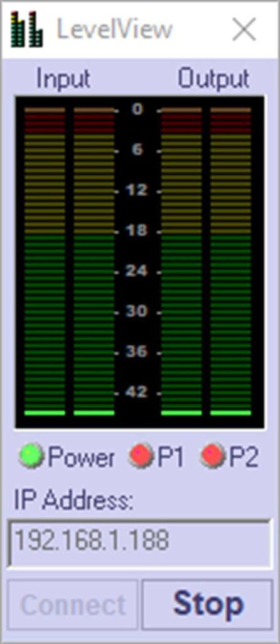This screenshot has height=644, width=280.
Task: Click the first Output channel level meter
Action: [x=181, y=262]
